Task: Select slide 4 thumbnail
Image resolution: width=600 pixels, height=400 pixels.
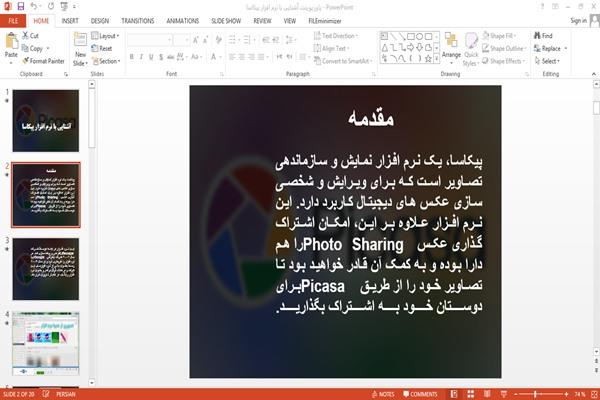Action: coord(46,343)
